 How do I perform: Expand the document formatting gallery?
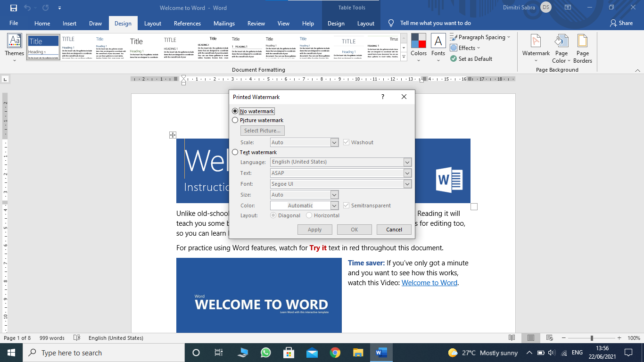404,57
